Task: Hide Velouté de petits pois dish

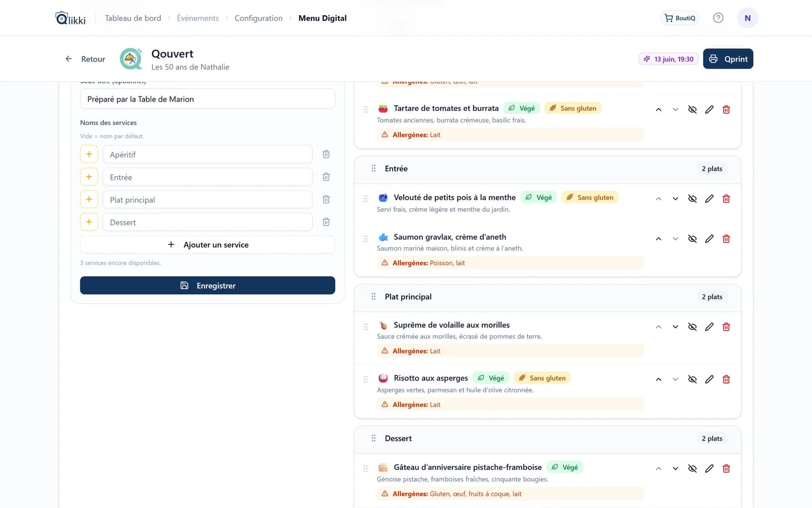Action: point(692,199)
